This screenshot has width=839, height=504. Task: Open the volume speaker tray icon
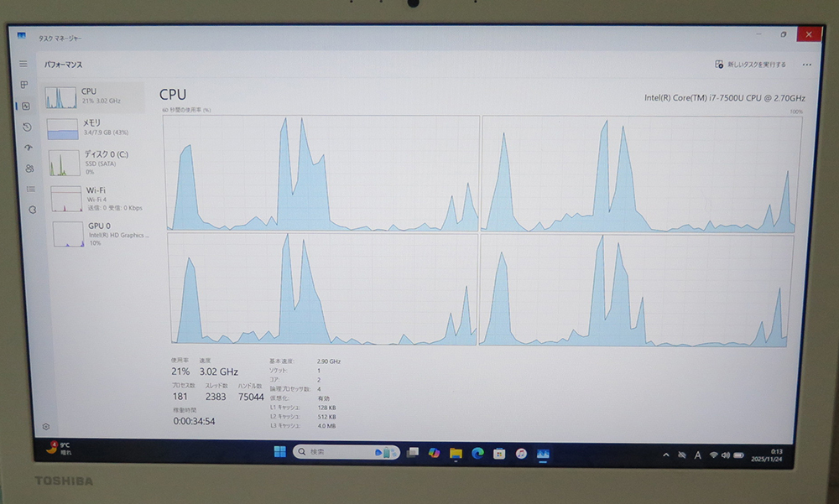[x=726, y=455]
